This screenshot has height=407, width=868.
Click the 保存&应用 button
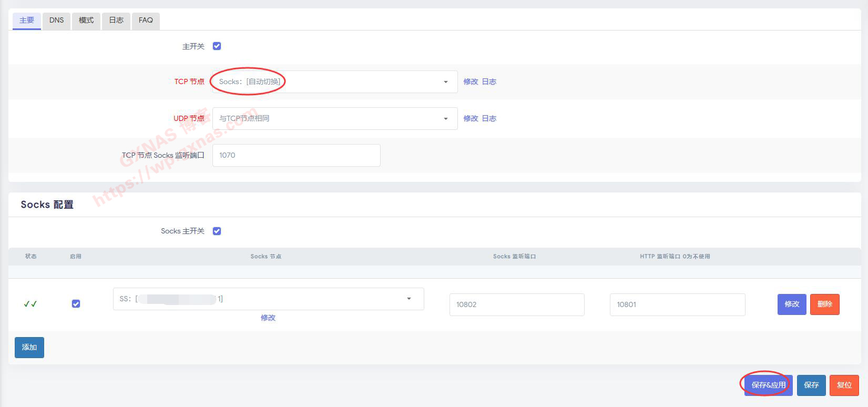pyautogui.click(x=768, y=385)
